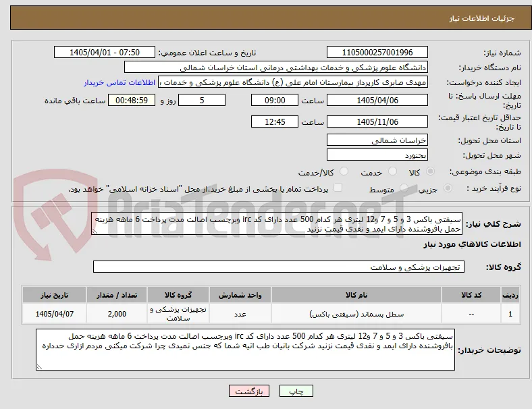Select the کالا radio button
Image resolution: width=532 pixels, height=409 pixels.
click(x=430, y=171)
